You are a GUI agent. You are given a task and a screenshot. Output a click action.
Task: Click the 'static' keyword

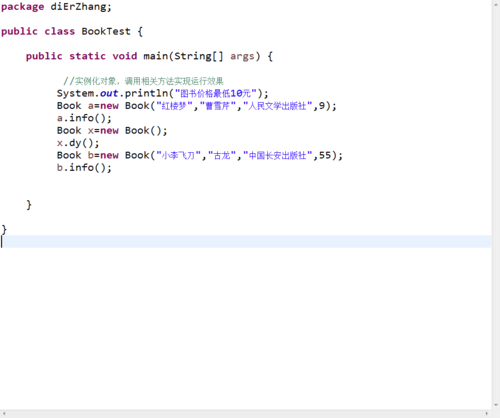point(87,56)
